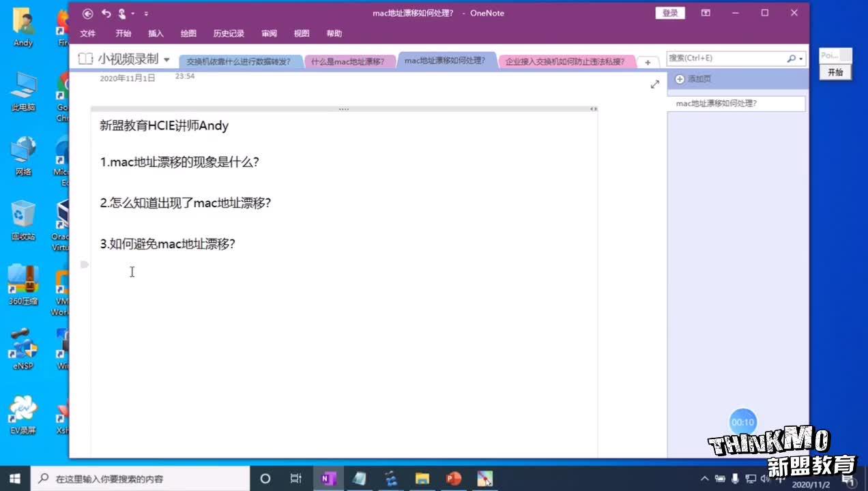Click the search magnifier icon
Image resolution: width=868 pixels, height=491 pixels.
click(x=791, y=59)
